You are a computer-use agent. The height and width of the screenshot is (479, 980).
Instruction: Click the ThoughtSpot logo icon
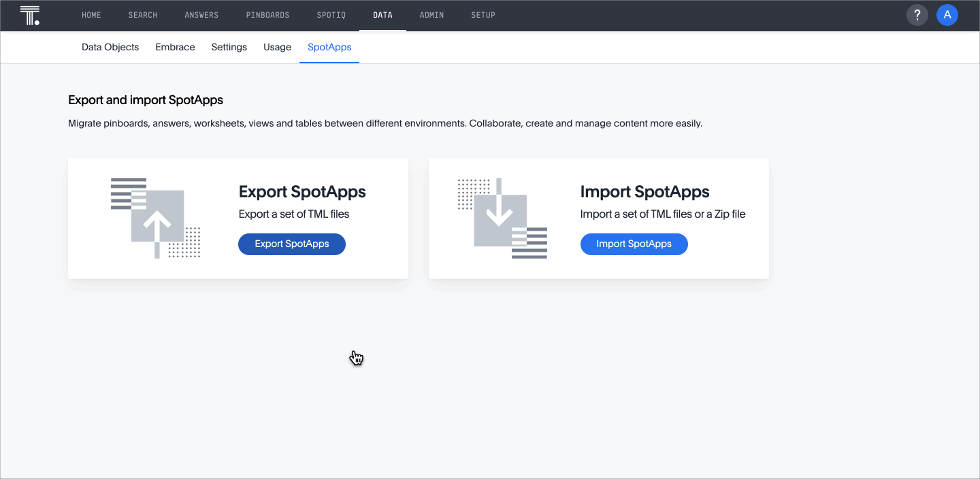tap(30, 15)
